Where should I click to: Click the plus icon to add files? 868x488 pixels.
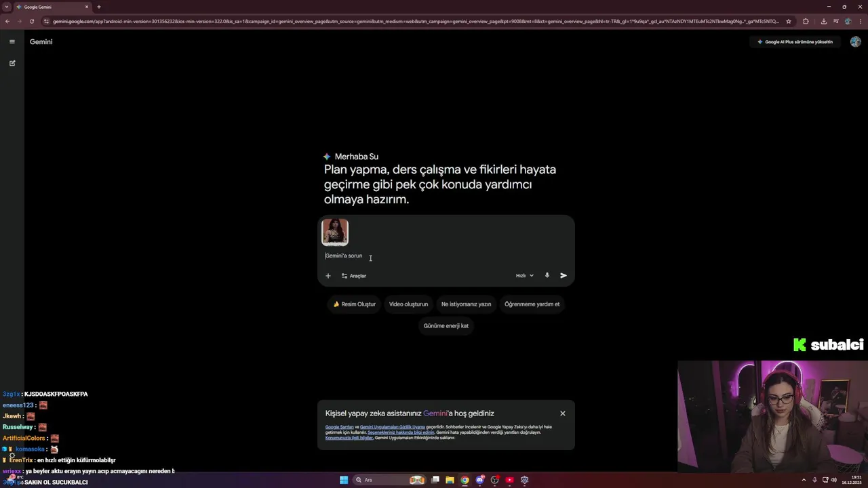point(328,276)
